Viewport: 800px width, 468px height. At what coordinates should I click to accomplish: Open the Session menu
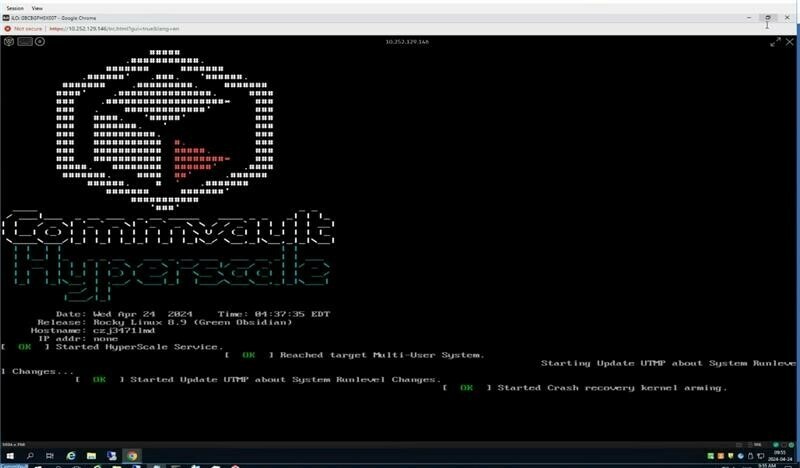[x=15, y=8]
